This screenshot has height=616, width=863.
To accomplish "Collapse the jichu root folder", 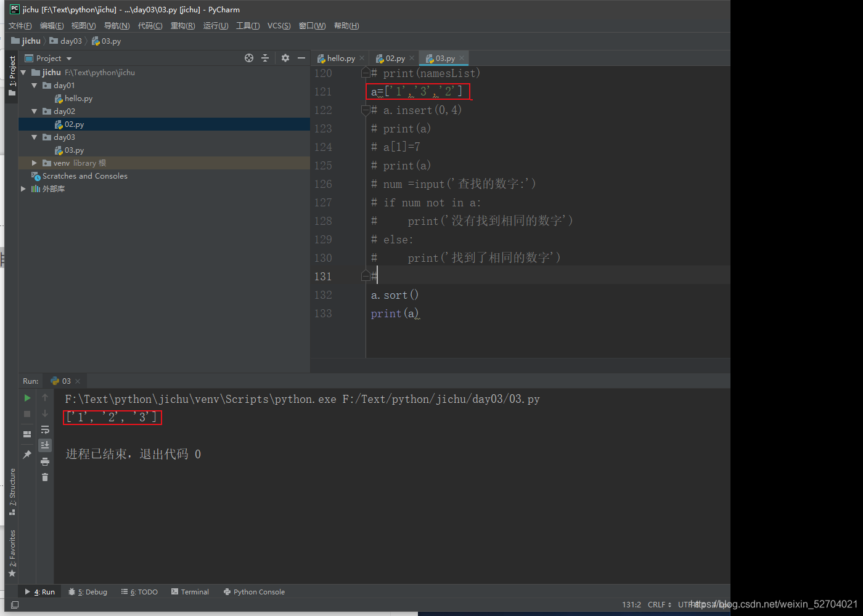I will (x=24, y=73).
